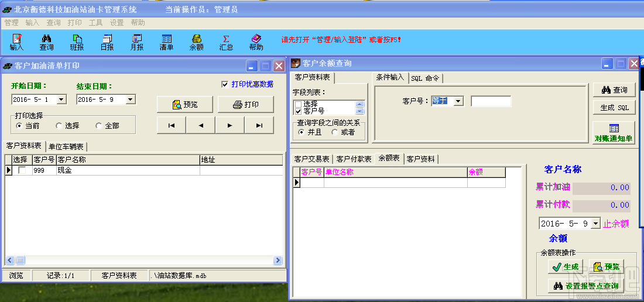The width and height of the screenshot is (644, 302).
Task: Open the 等于 condition dropdown
Action: pos(458,101)
